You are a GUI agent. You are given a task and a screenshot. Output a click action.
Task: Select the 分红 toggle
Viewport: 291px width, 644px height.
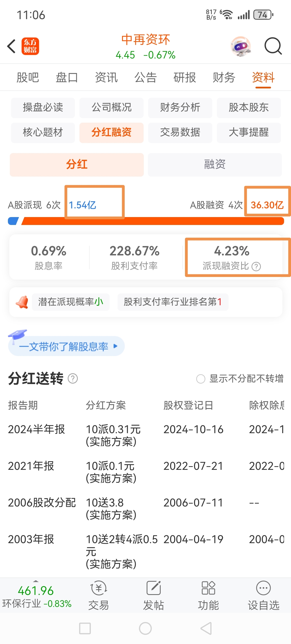77,165
